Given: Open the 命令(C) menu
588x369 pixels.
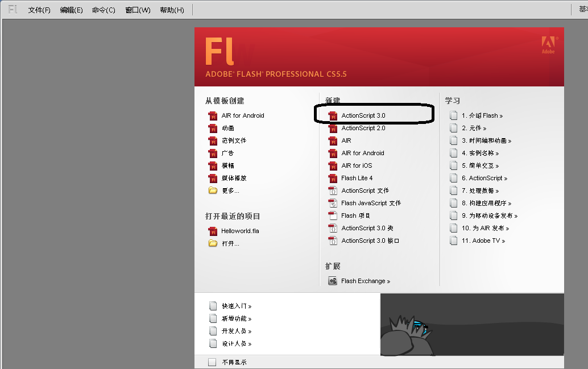Looking at the screenshot, I should tap(103, 10).
